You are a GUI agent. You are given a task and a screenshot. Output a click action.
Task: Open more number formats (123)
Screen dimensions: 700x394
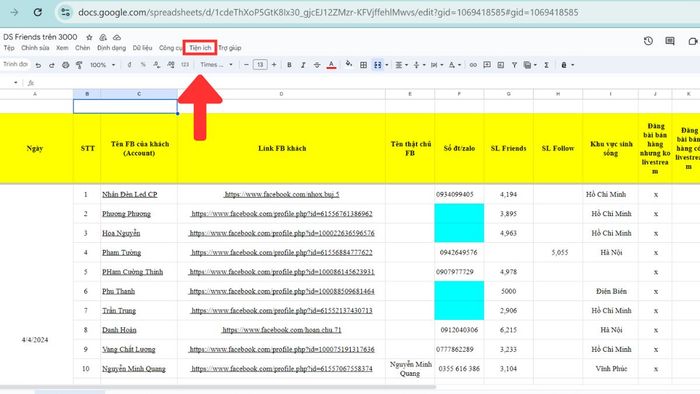(185, 65)
